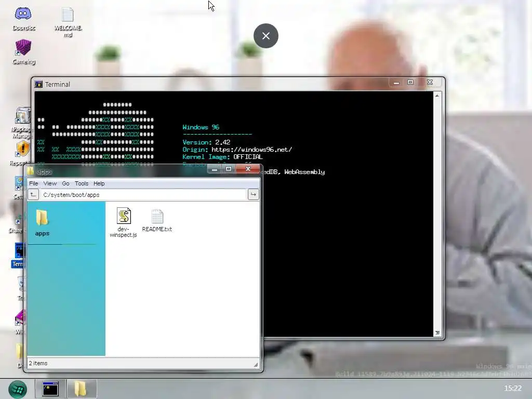
Task: Click the 'Windows 96' heading in Terminal
Action: [x=201, y=127]
